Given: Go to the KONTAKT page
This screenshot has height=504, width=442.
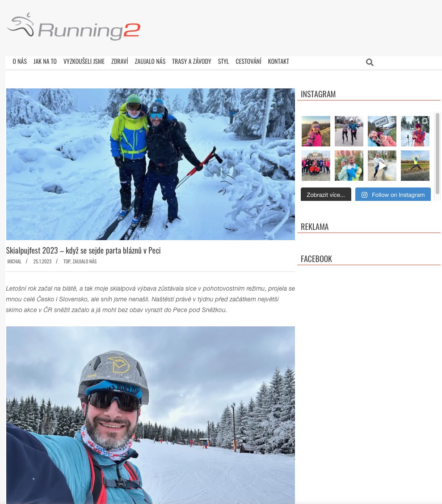Looking at the screenshot, I should (278, 62).
